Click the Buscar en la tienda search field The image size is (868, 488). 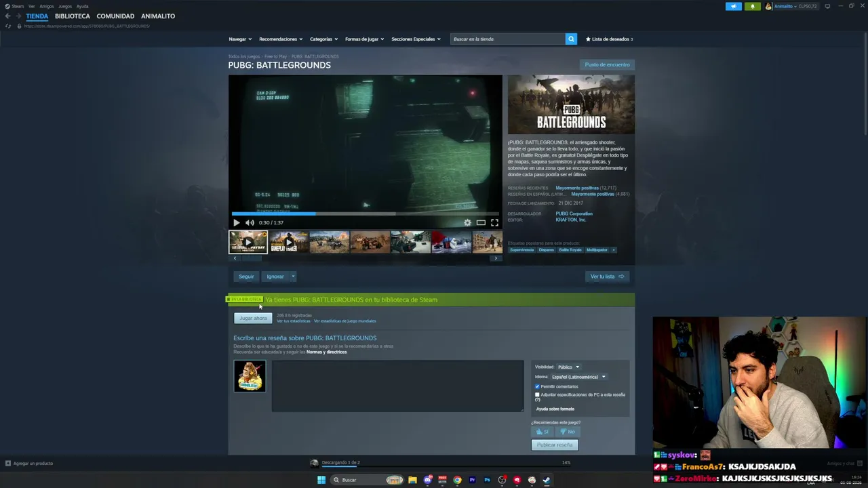pyautogui.click(x=508, y=39)
